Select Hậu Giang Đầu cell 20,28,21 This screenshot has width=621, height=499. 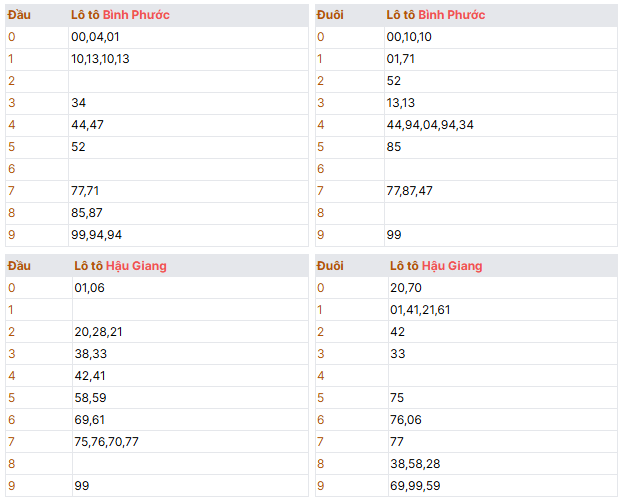(98, 331)
